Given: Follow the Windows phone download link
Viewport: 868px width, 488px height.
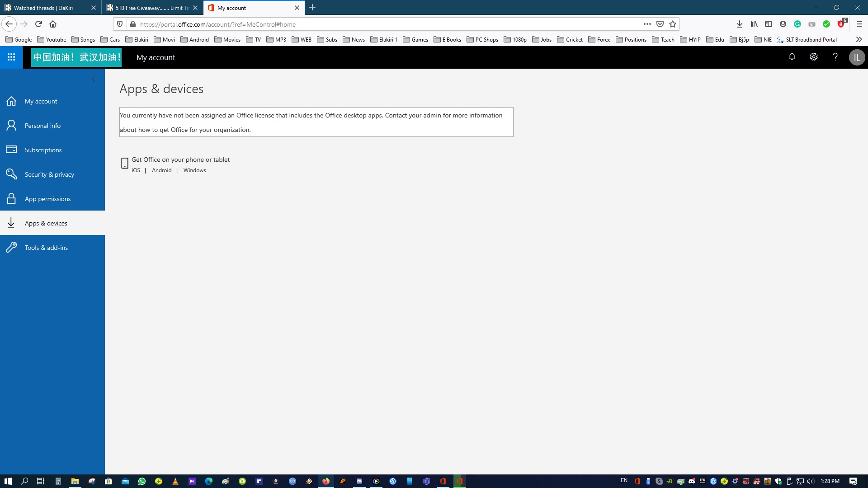Looking at the screenshot, I should coord(194,170).
